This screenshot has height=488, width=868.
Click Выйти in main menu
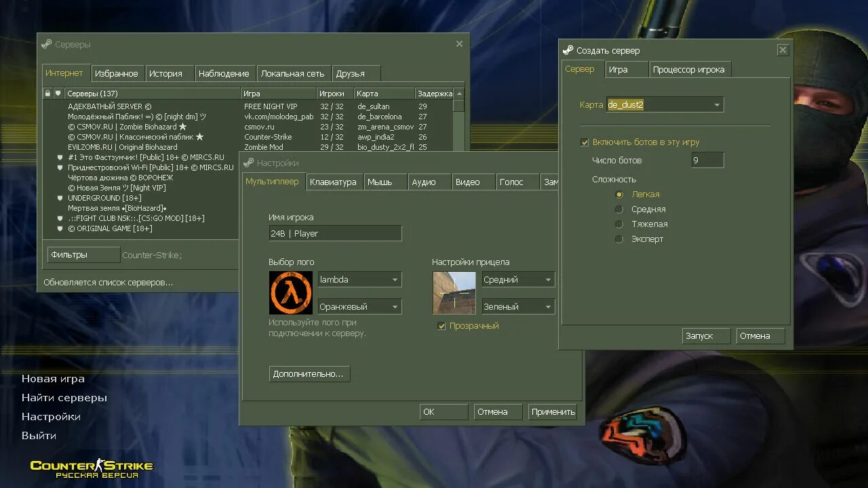click(39, 436)
